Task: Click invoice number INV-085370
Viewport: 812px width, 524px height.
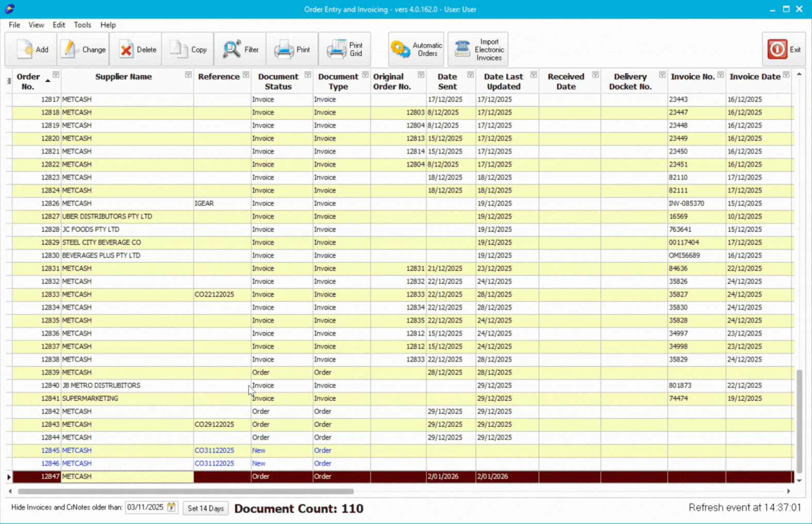Action: click(x=696, y=203)
